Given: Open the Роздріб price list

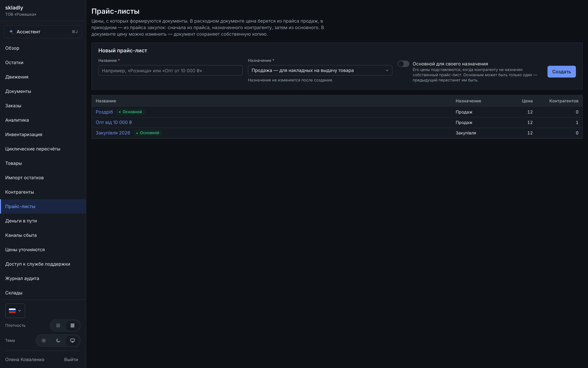Looking at the screenshot, I should (x=104, y=112).
